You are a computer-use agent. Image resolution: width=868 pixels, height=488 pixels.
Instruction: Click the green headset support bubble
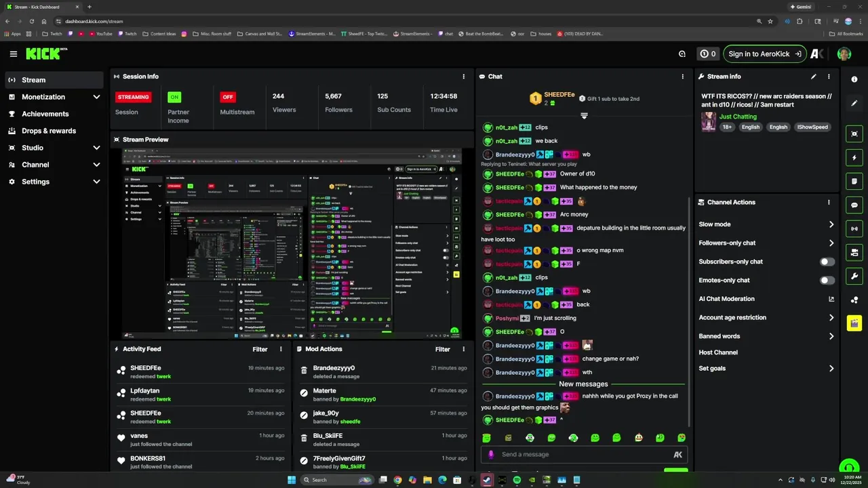[849, 467]
